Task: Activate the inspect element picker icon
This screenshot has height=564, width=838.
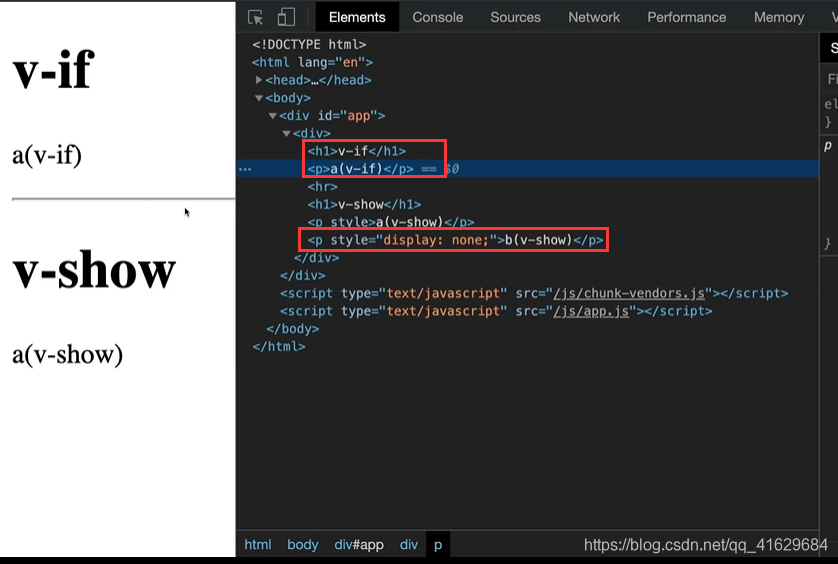Action: pyautogui.click(x=255, y=17)
